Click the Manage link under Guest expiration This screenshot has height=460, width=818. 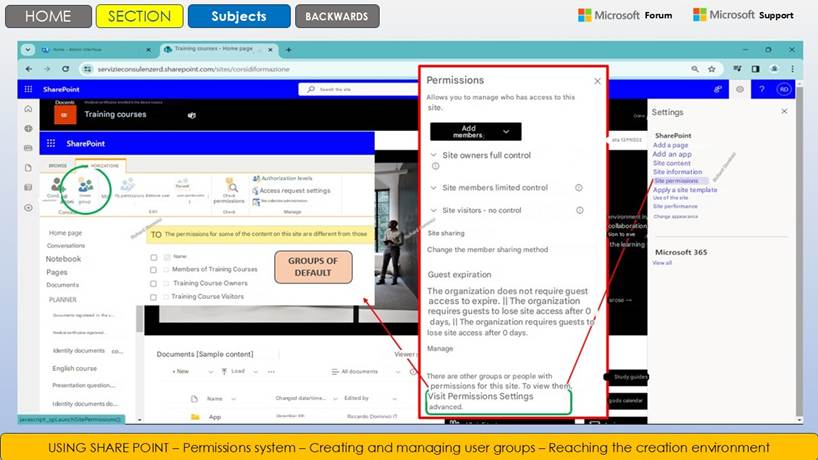pos(440,348)
